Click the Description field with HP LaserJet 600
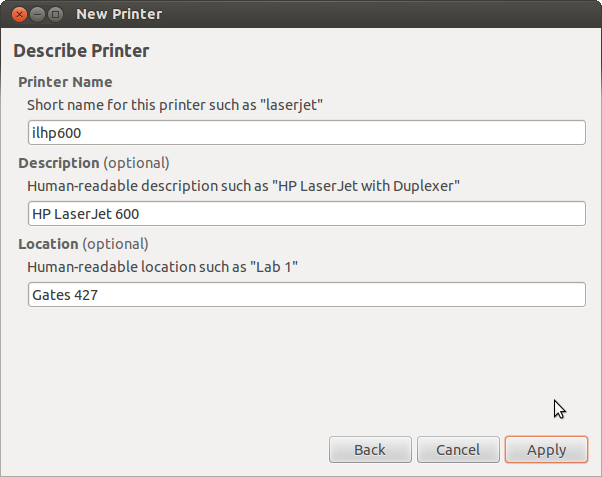The width and height of the screenshot is (602, 477). [x=306, y=214]
